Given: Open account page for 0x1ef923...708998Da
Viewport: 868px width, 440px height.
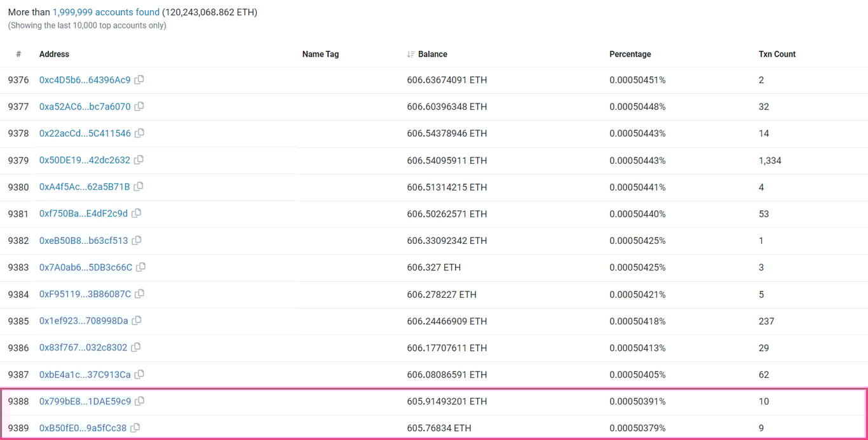Looking at the screenshot, I should 85,321.
